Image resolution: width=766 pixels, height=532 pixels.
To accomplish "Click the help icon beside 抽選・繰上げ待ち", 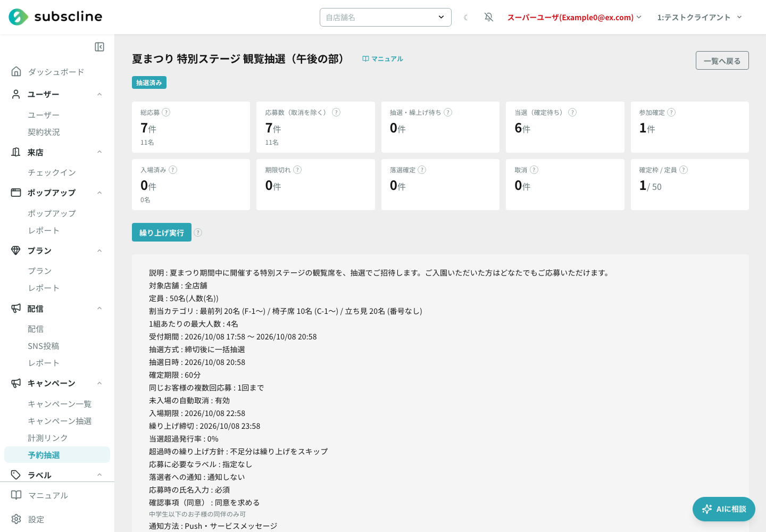I will pyautogui.click(x=448, y=112).
